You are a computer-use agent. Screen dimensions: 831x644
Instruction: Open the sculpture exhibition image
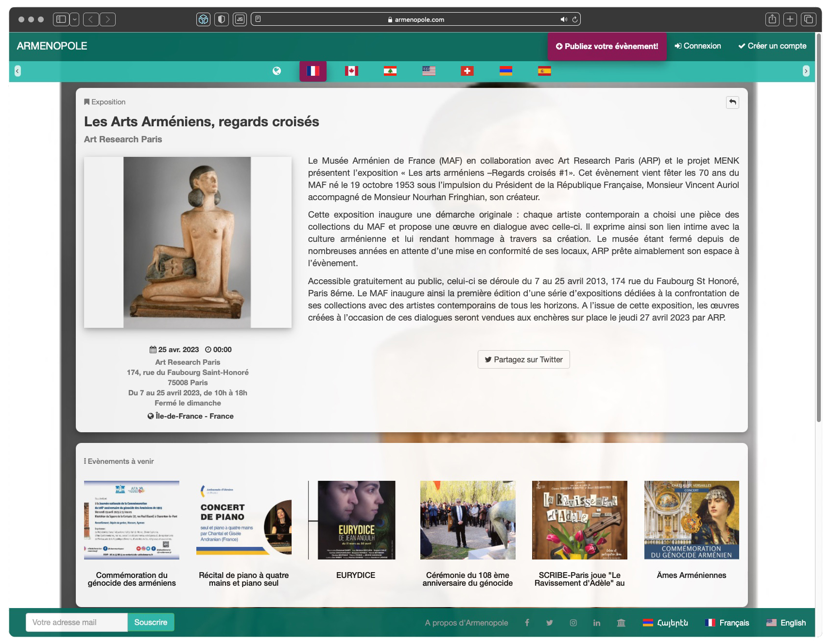click(188, 242)
